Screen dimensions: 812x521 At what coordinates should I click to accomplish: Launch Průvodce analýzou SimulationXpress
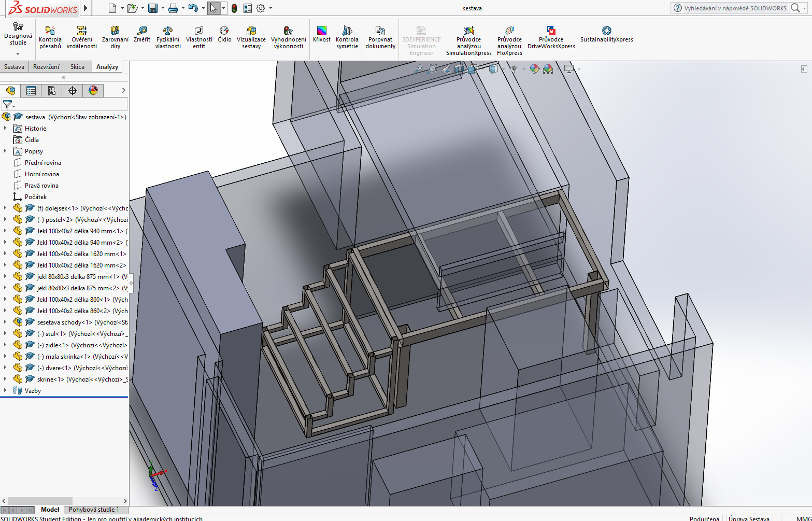click(x=468, y=40)
